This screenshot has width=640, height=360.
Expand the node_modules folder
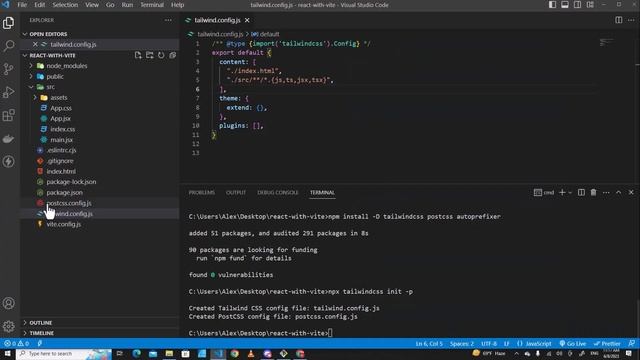click(x=31, y=66)
